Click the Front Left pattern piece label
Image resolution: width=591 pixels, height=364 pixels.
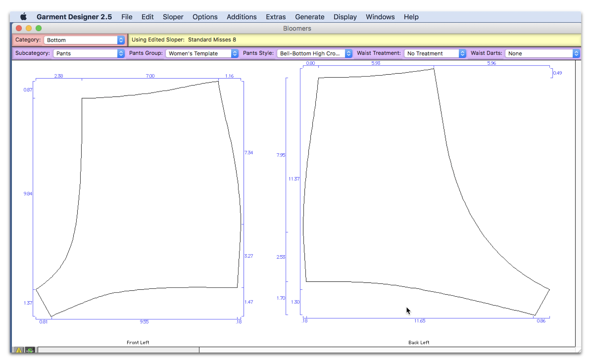click(x=138, y=342)
